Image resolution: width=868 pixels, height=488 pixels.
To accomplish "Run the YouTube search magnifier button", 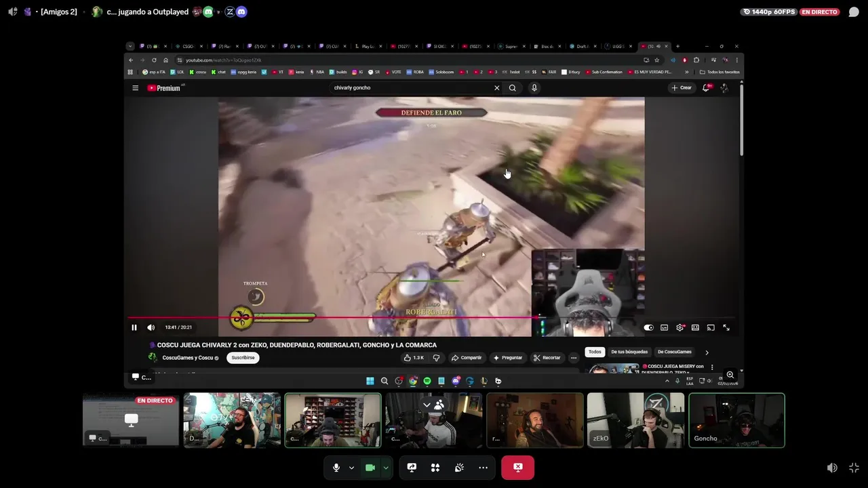I will [x=513, y=87].
